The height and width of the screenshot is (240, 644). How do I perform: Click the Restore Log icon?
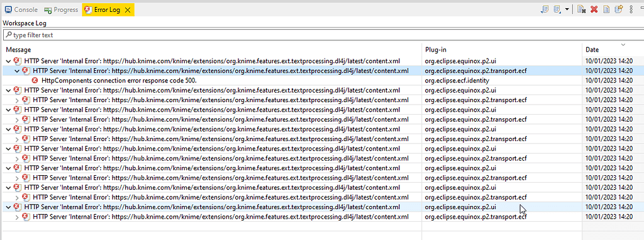[619, 9]
